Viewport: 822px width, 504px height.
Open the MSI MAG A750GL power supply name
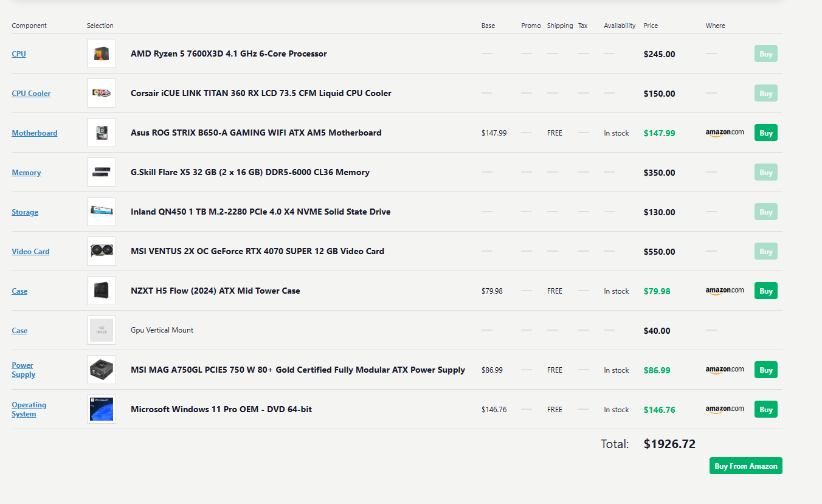pos(298,370)
